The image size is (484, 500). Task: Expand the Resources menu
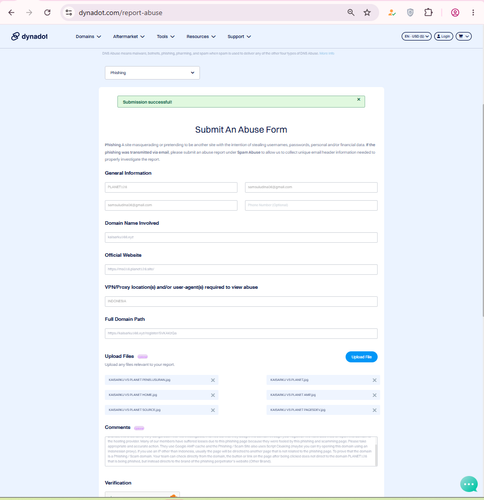click(x=201, y=36)
